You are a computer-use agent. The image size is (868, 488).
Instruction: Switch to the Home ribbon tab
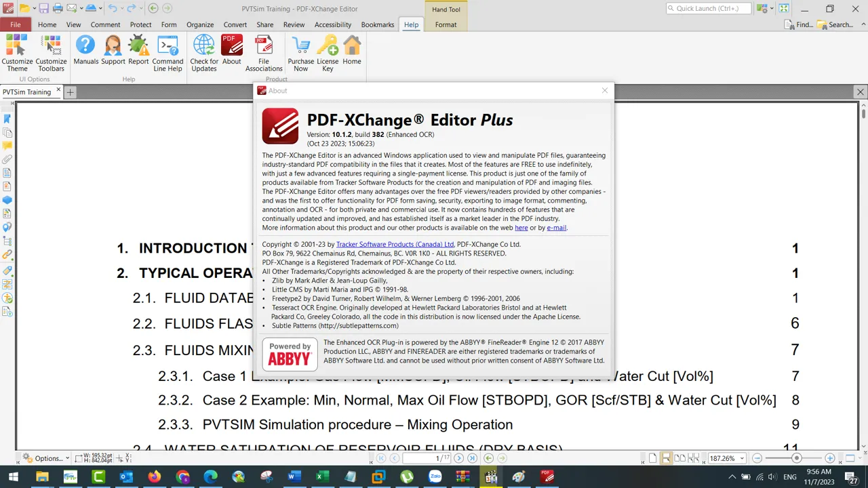click(47, 24)
